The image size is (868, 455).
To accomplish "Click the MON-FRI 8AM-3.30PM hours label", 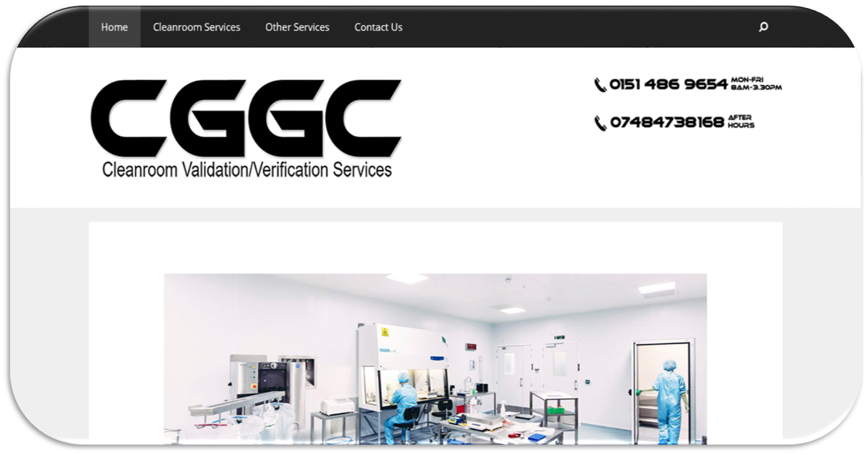I will (756, 84).
